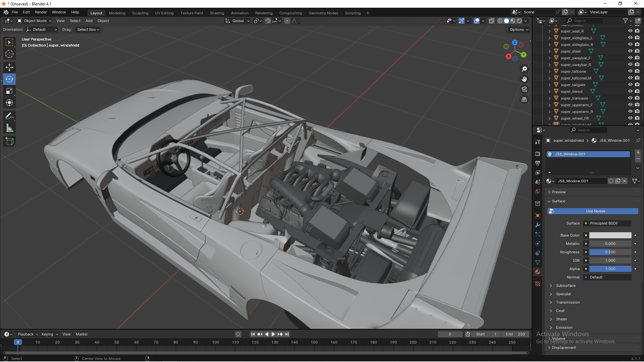Open the Texture properties tab
This screenshot has height=362, width=644.
pos(538,284)
